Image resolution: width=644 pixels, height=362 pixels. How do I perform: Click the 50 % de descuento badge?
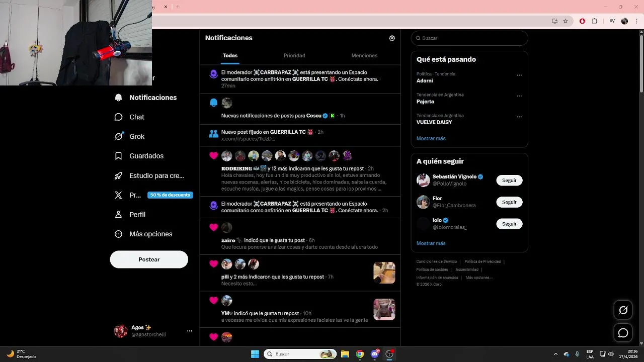coord(170,195)
